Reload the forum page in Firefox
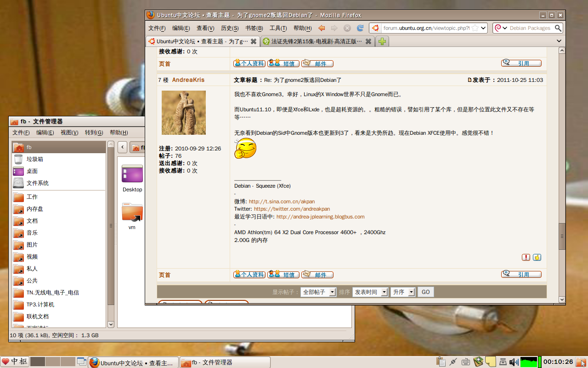The width and height of the screenshot is (588, 368). (x=360, y=28)
